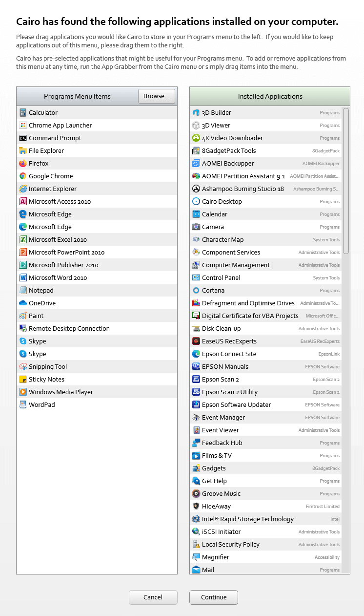Select the Cortana entry
This screenshot has width=364, height=616.
[266, 291]
